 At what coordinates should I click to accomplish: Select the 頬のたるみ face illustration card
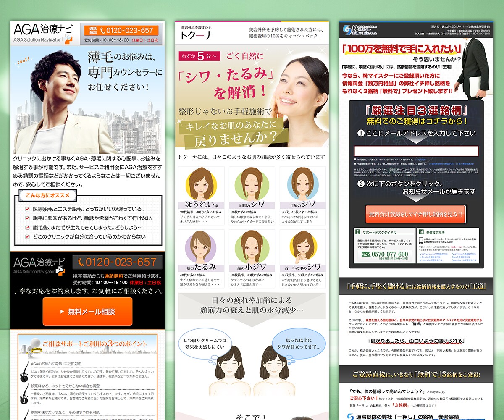pos(201,258)
